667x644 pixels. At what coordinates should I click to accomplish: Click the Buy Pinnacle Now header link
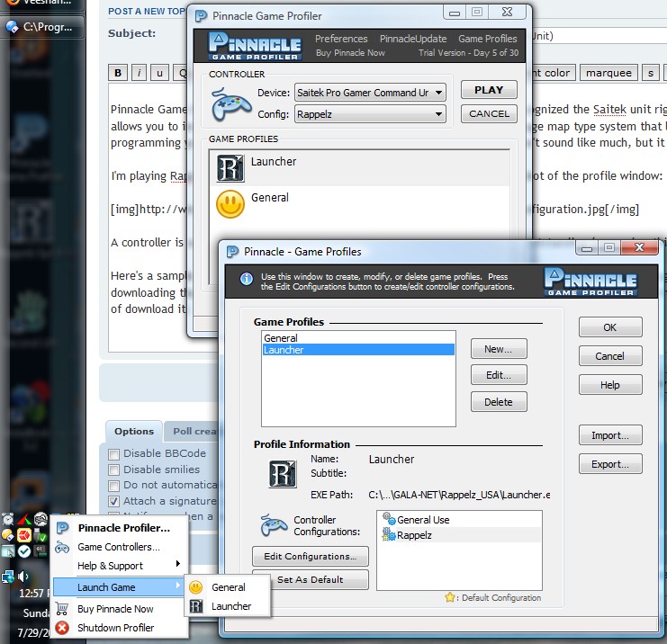click(350, 53)
